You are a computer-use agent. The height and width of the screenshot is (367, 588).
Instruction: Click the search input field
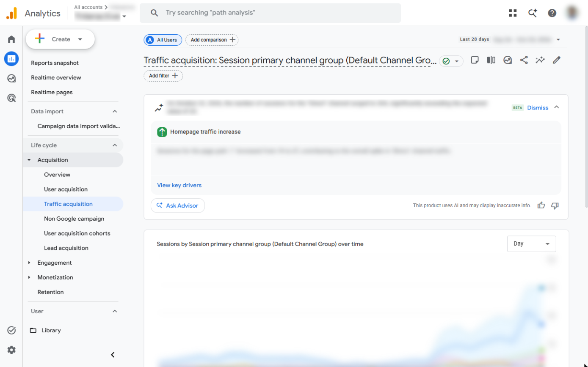(270, 13)
